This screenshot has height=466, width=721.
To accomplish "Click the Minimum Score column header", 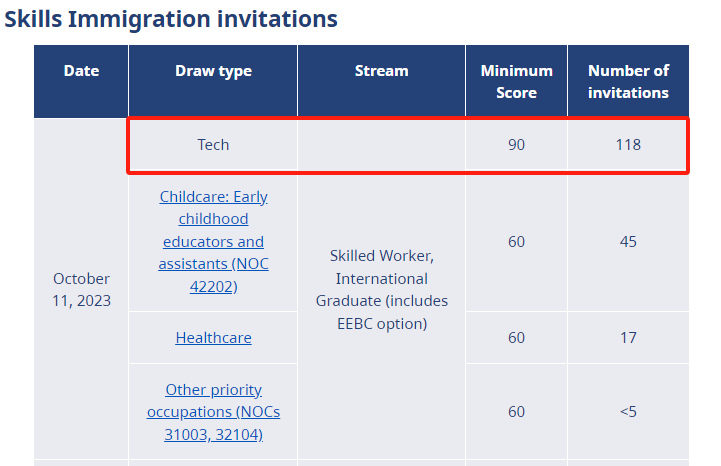I will (x=516, y=81).
